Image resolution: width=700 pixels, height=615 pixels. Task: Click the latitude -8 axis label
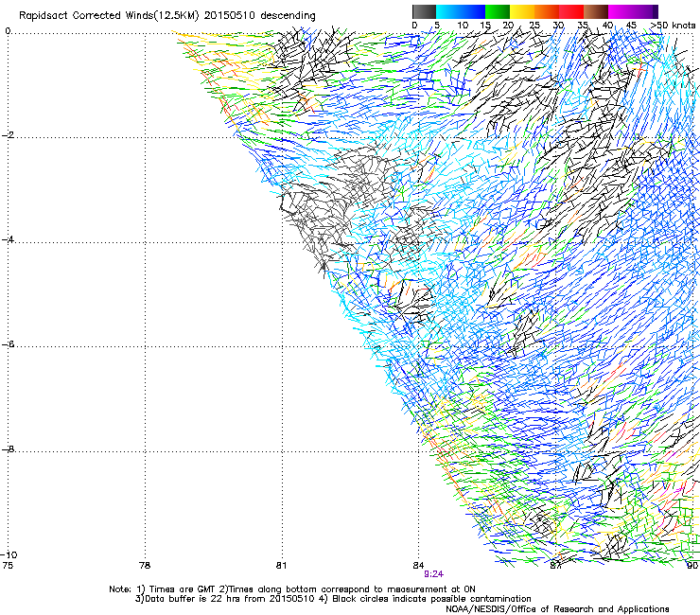pos(8,448)
